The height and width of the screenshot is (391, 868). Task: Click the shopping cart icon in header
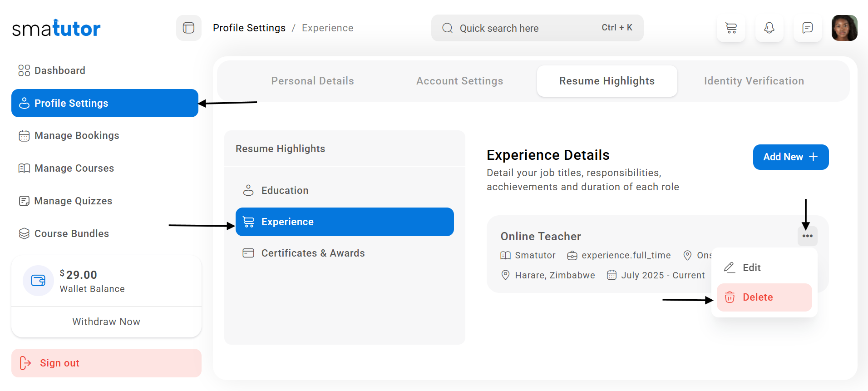tap(731, 28)
